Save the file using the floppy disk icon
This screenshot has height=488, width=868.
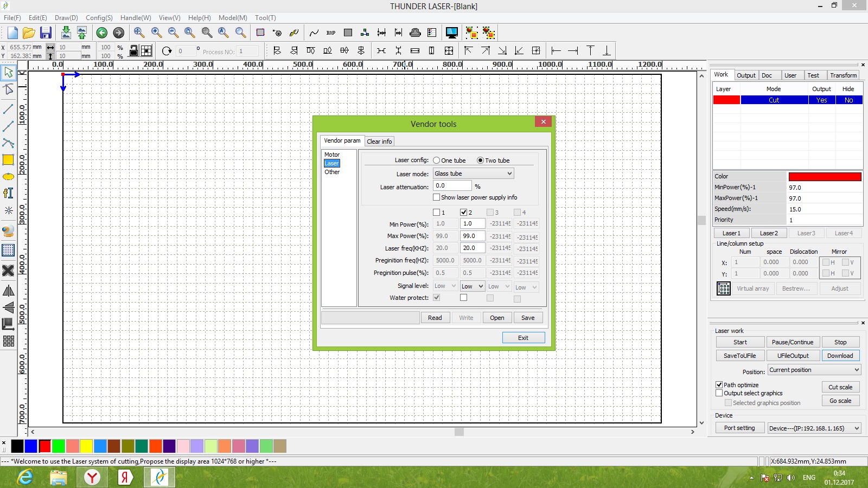coord(46,33)
